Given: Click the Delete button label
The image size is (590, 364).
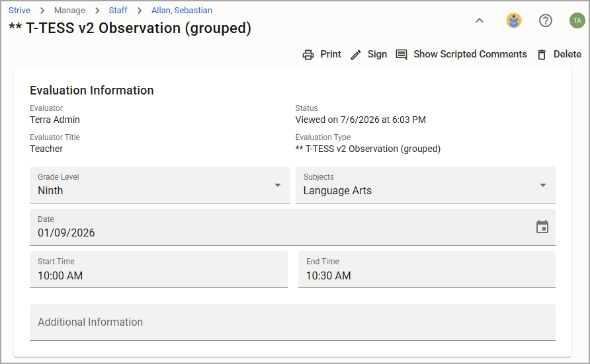Looking at the screenshot, I should (567, 54).
